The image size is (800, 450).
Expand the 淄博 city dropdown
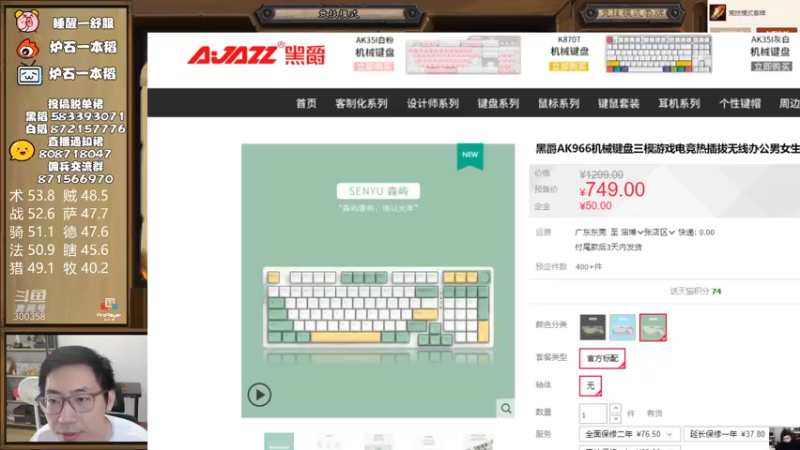point(632,232)
